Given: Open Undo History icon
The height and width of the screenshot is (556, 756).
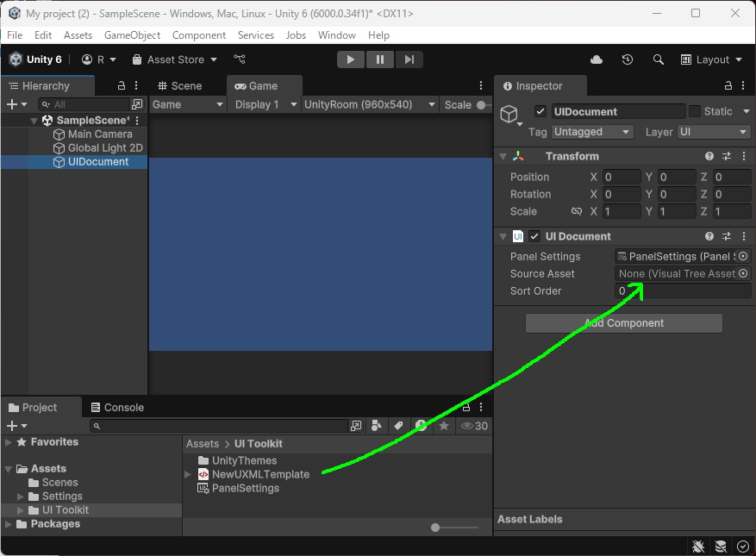Looking at the screenshot, I should 628,59.
